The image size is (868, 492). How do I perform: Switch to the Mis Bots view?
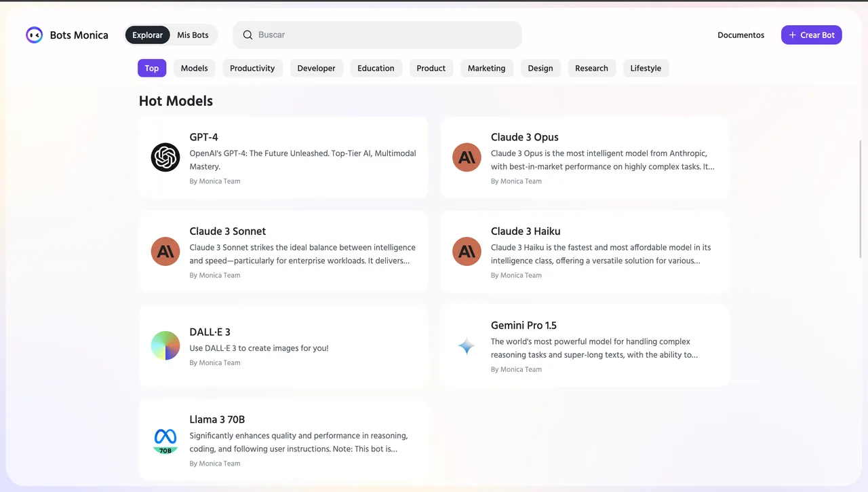point(193,35)
